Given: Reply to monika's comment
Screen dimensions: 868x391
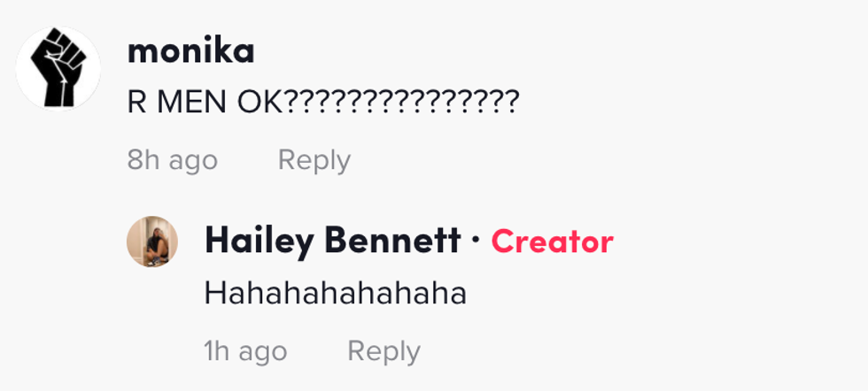Looking at the screenshot, I should tap(314, 160).
